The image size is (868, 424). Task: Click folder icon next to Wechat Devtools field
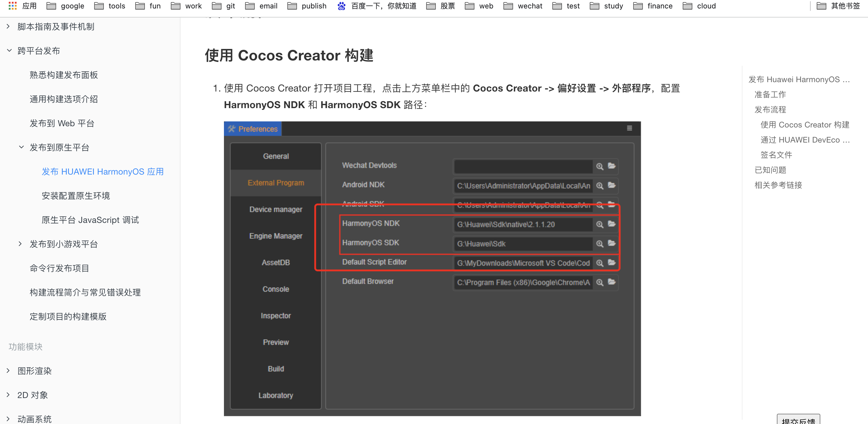611,165
